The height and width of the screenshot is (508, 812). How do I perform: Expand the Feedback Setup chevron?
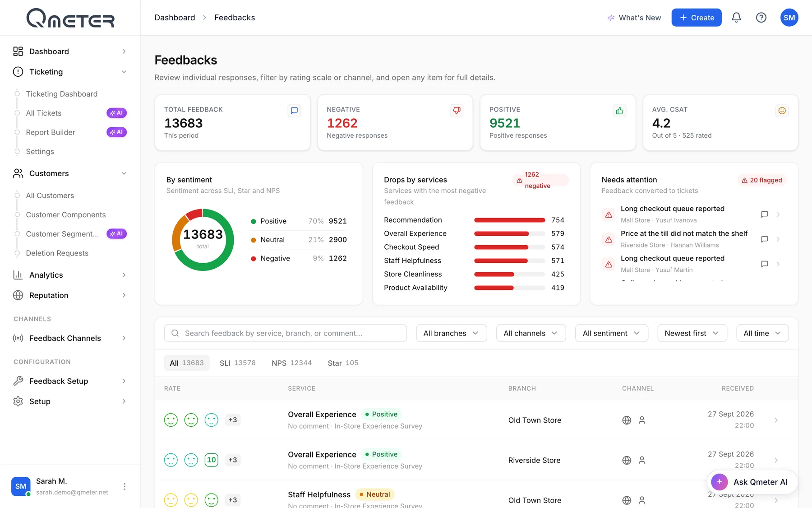click(124, 381)
